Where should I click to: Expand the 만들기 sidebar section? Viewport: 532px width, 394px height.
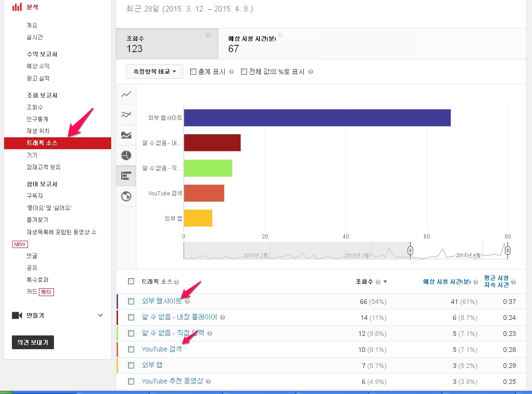pyautogui.click(x=100, y=315)
